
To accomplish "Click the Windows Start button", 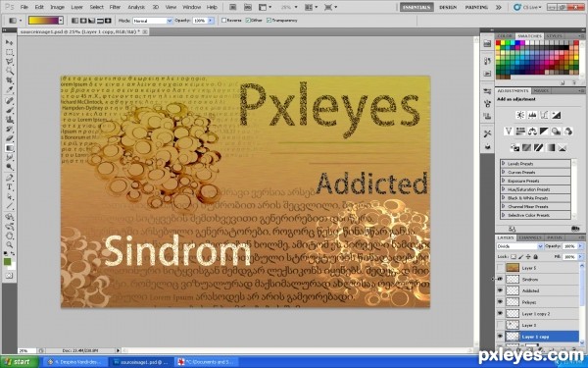I will 19,362.
